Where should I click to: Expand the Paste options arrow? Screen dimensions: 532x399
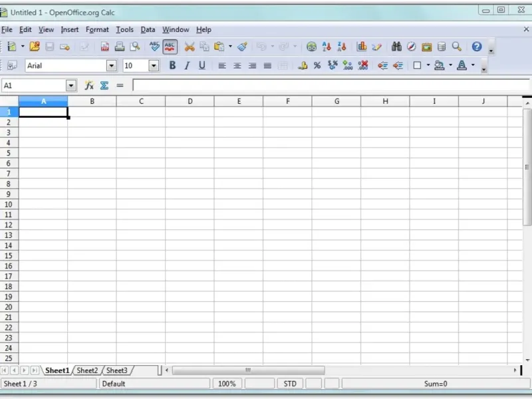coord(230,47)
